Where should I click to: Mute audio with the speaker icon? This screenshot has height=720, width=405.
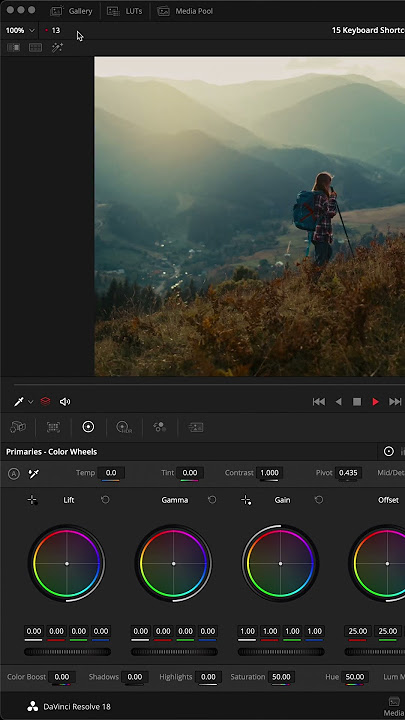(65, 402)
